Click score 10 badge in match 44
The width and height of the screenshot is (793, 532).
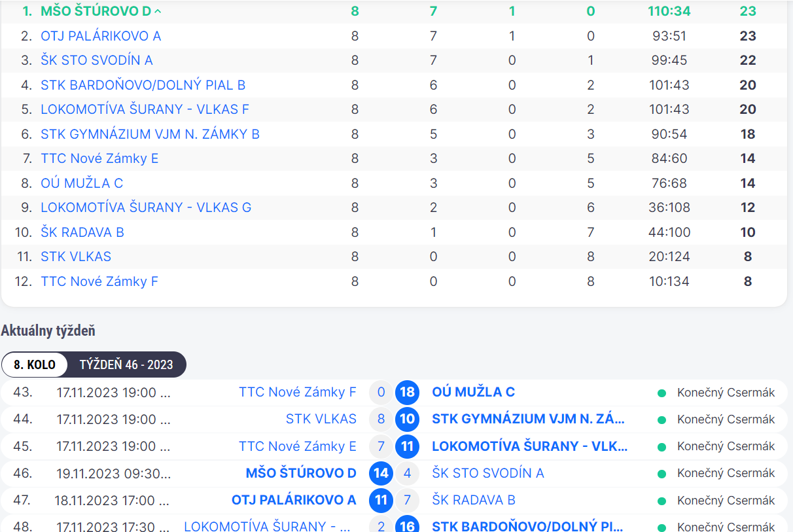407,419
